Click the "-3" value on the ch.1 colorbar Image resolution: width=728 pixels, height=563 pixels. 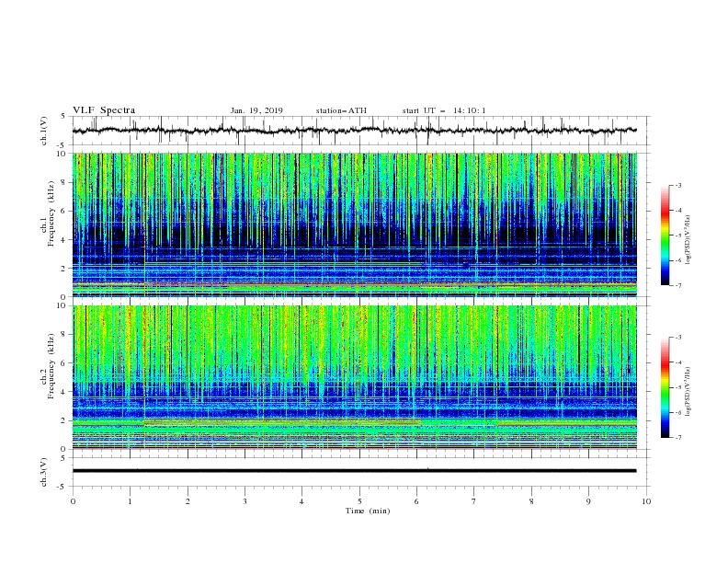677,185
